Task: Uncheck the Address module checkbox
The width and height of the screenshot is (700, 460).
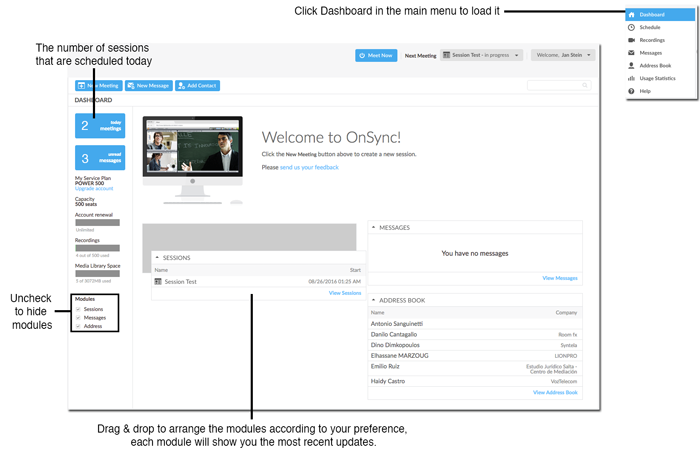Action: tap(78, 326)
